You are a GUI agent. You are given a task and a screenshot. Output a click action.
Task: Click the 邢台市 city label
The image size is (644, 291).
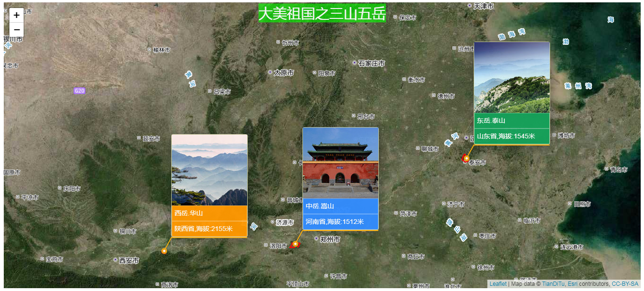pyautogui.click(x=366, y=116)
